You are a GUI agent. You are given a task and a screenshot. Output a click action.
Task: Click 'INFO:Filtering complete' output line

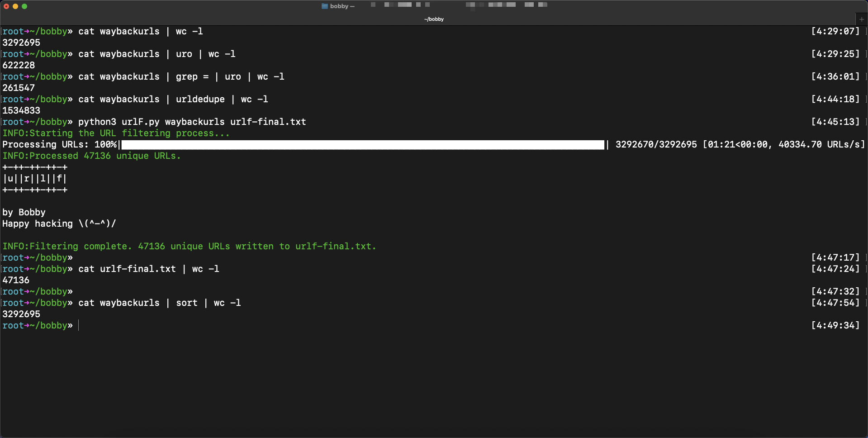coord(189,246)
